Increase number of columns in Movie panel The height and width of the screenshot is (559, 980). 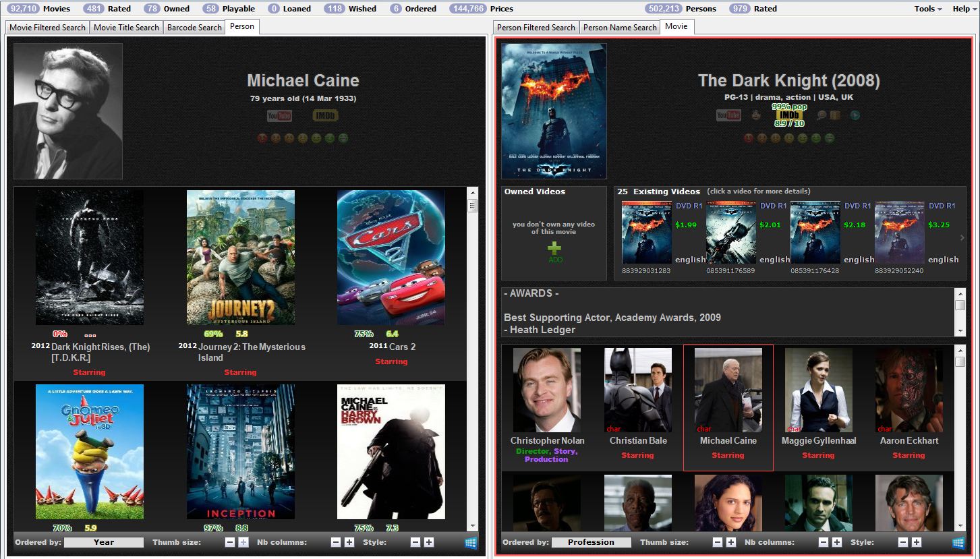pyautogui.click(x=837, y=542)
